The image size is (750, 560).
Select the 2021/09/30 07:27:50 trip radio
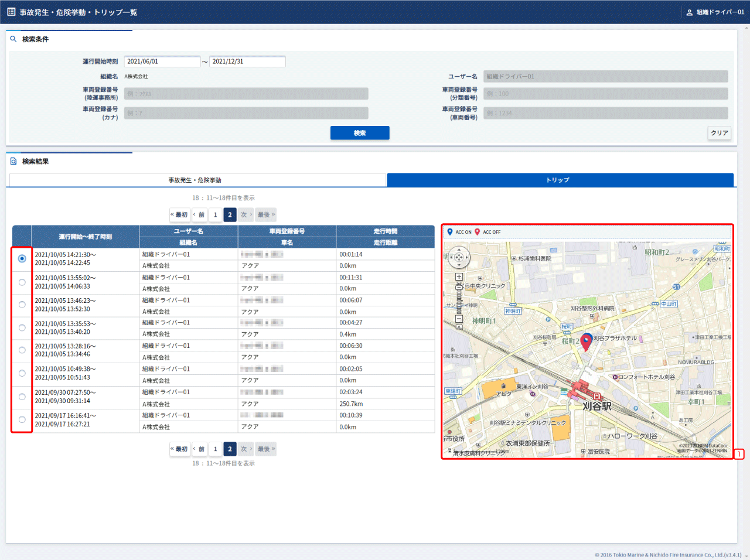22,397
